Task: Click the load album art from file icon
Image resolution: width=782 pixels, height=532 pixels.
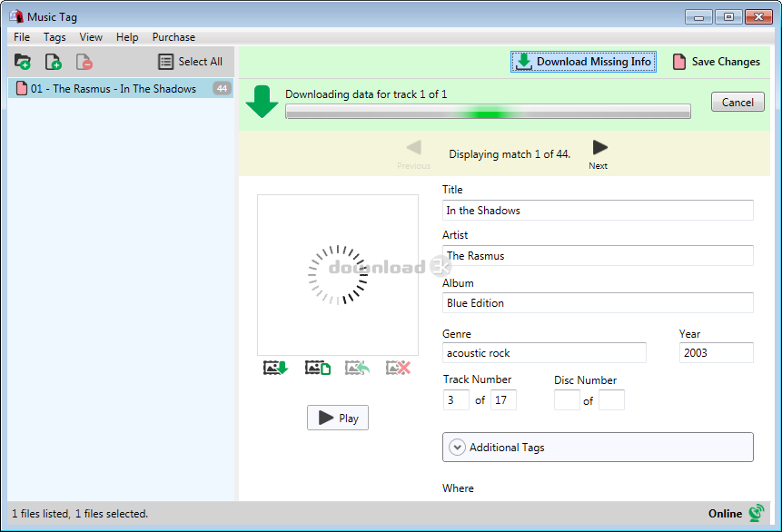Action: (x=317, y=368)
